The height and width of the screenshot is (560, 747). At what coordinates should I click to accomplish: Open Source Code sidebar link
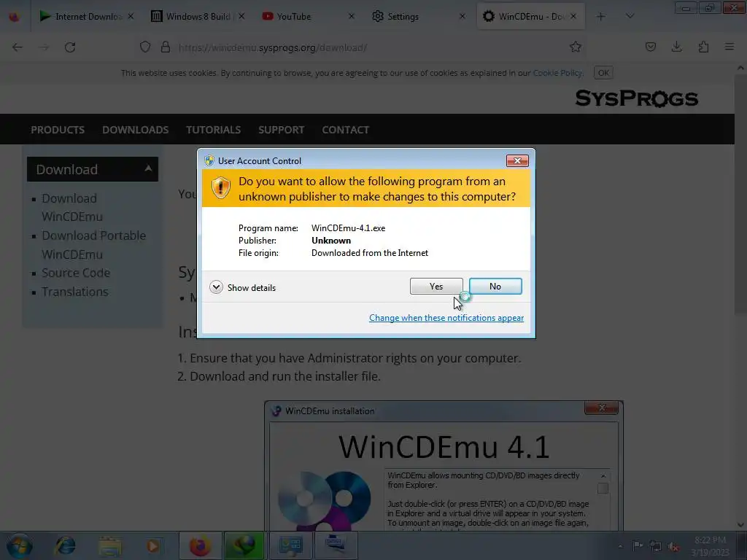[x=76, y=273]
